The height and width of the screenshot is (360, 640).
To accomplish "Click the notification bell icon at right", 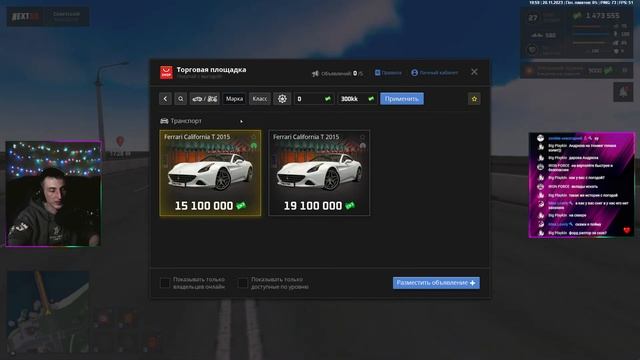I will pyautogui.click(x=623, y=92).
